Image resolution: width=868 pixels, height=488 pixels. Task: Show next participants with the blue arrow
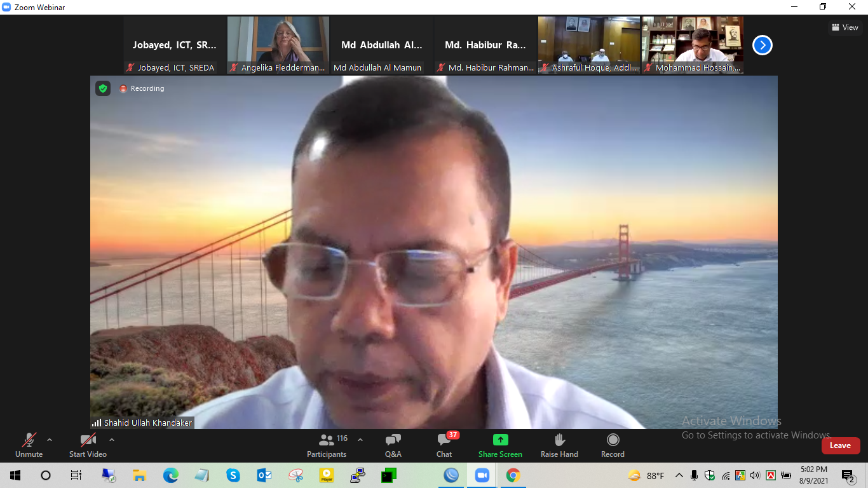762,45
